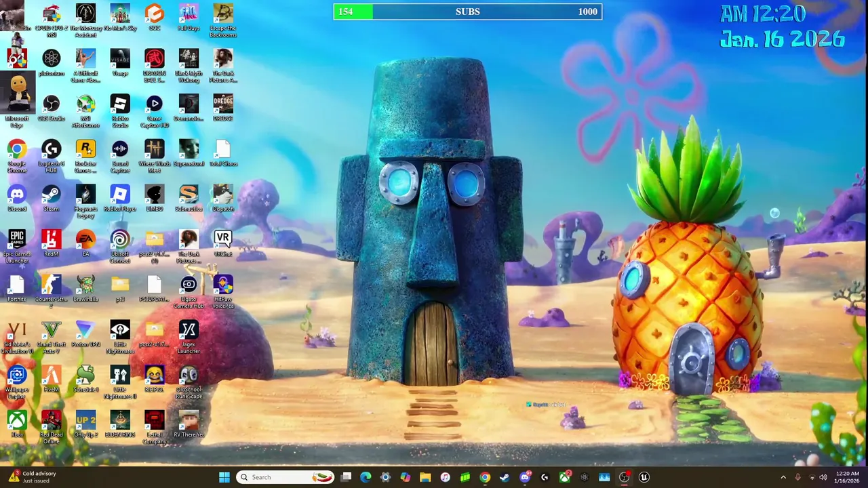Click the taskbar Search box

pyautogui.click(x=285, y=477)
